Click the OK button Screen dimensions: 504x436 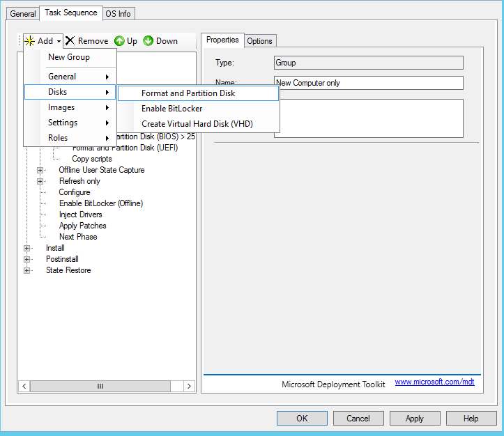coord(302,419)
